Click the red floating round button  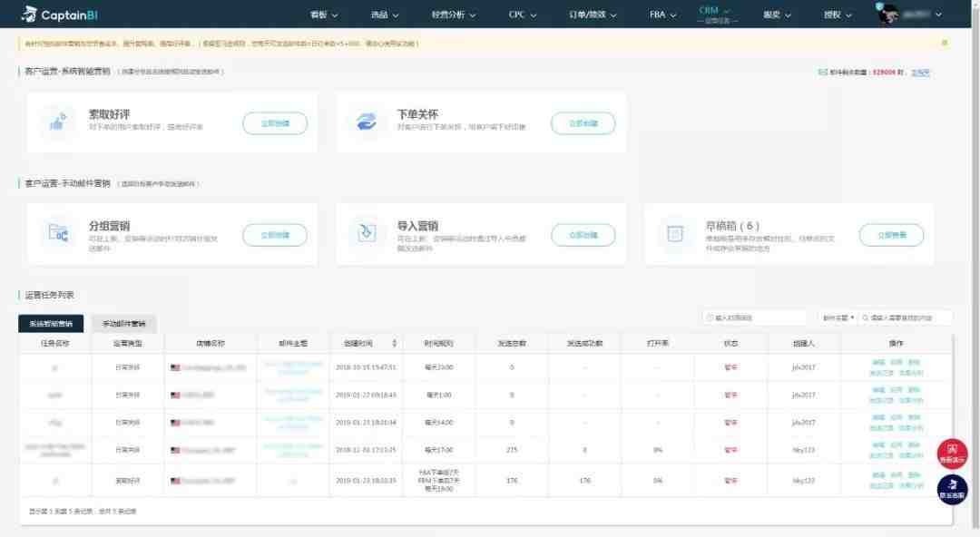952,454
